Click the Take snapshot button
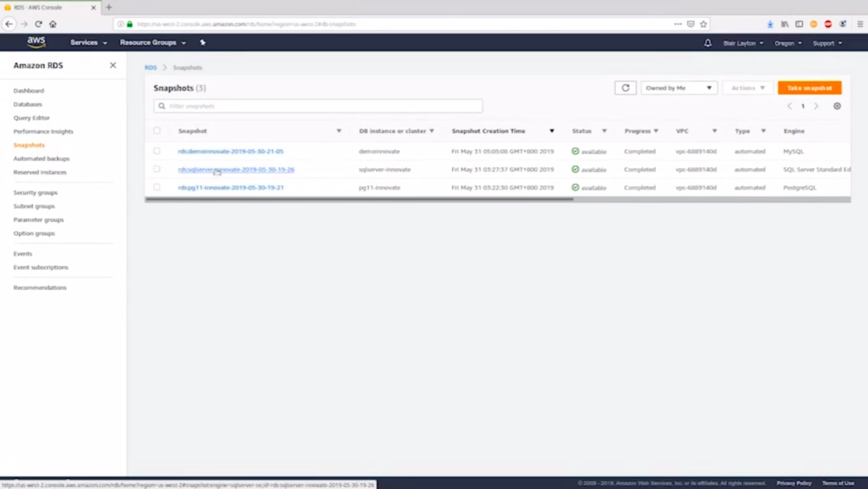The image size is (868, 489). pos(809,88)
